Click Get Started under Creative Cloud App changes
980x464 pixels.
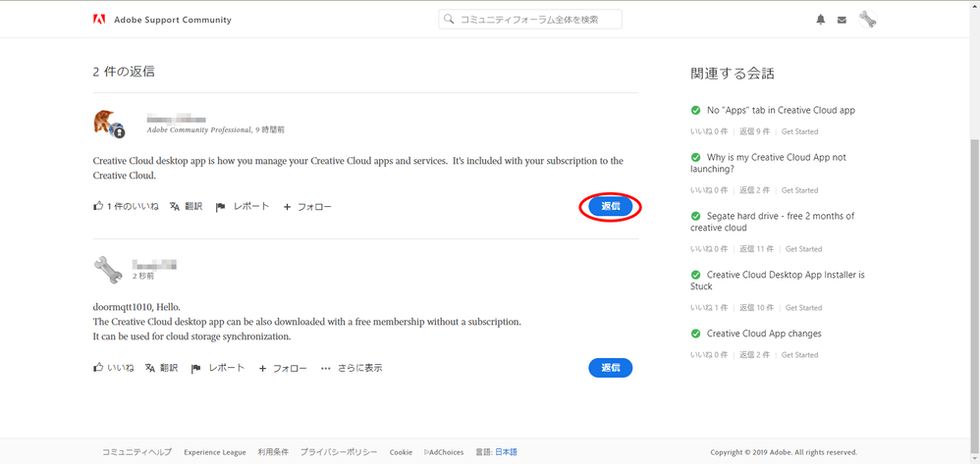(799, 355)
